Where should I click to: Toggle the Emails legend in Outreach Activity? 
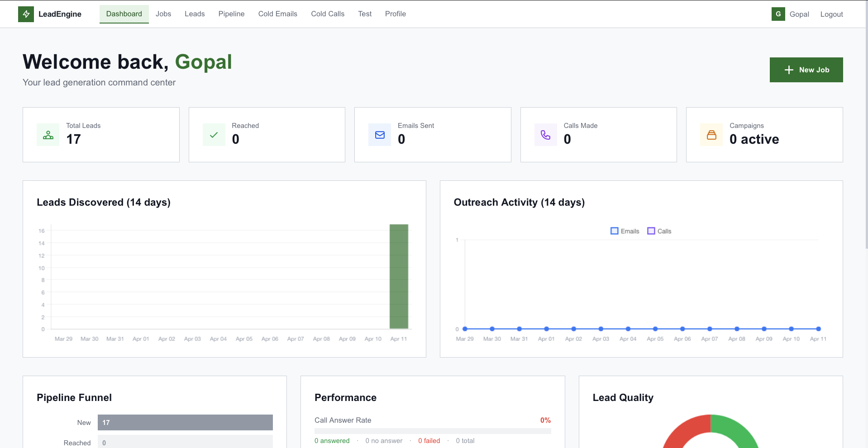pos(625,231)
